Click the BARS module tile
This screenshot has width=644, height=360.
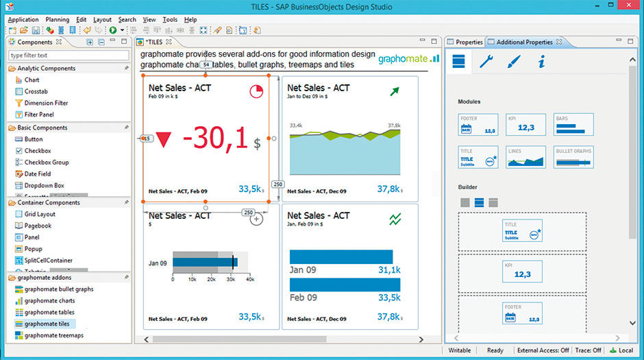point(573,125)
